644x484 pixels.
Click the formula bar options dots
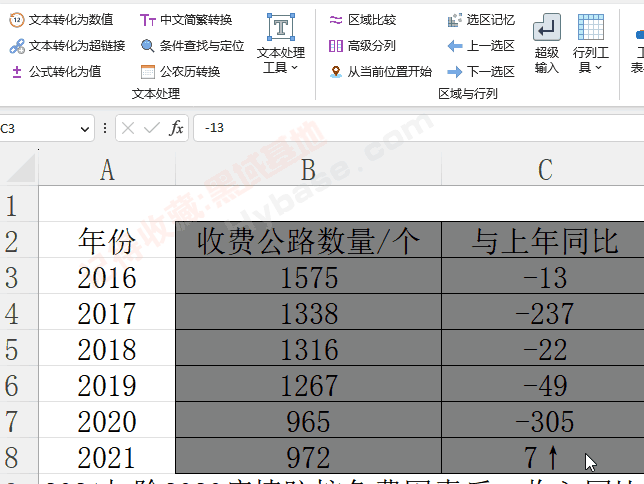point(105,128)
